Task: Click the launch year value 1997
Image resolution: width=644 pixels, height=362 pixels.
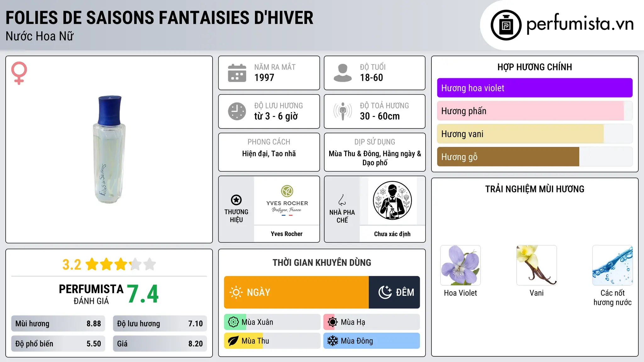Action: (264, 78)
